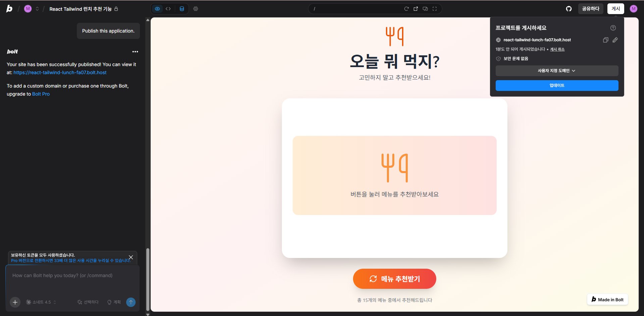This screenshot has height=316, width=644.
Task: Open preview in new tab
Action: (415, 9)
